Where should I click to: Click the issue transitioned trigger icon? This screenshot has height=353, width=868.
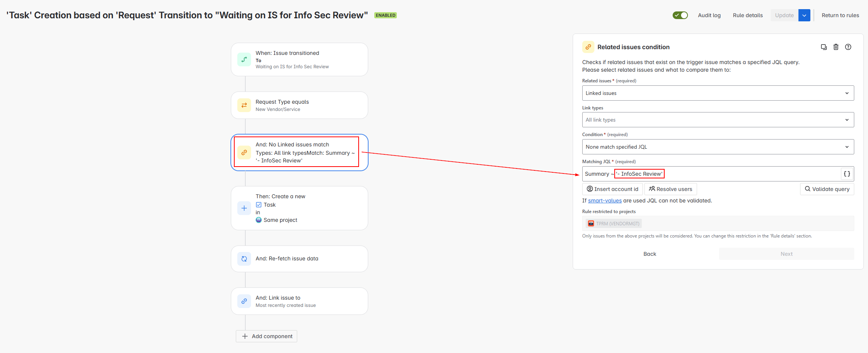point(244,59)
